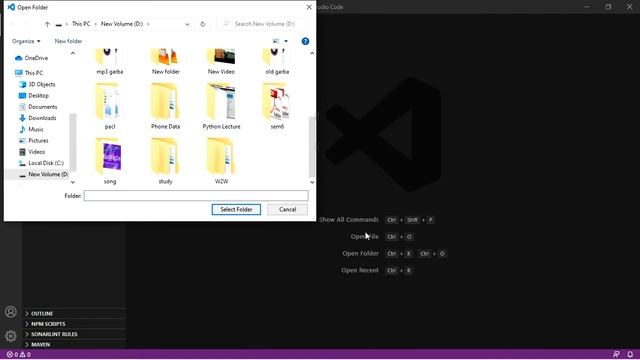Viewport: 640px width, 360px height.
Task: Go to Documents in navigation pane
Action: 42,107
